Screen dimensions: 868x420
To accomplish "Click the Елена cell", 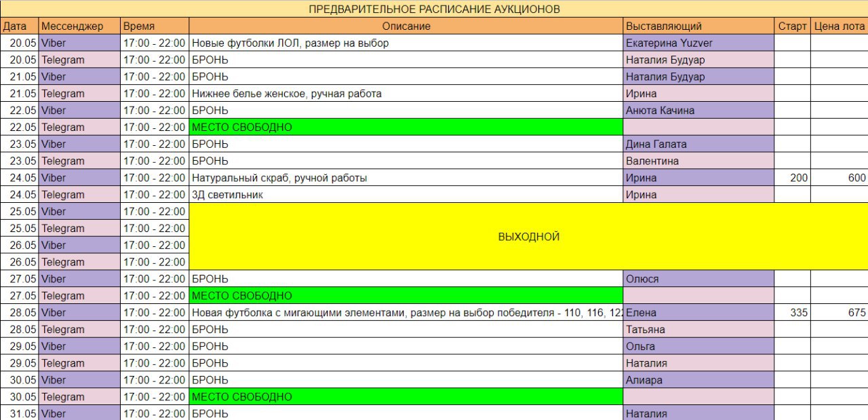I will [699, 313].
